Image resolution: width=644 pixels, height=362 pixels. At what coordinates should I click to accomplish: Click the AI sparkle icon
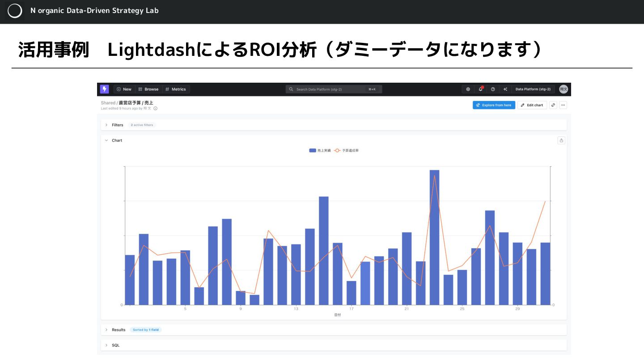click(x=505, y=89)
